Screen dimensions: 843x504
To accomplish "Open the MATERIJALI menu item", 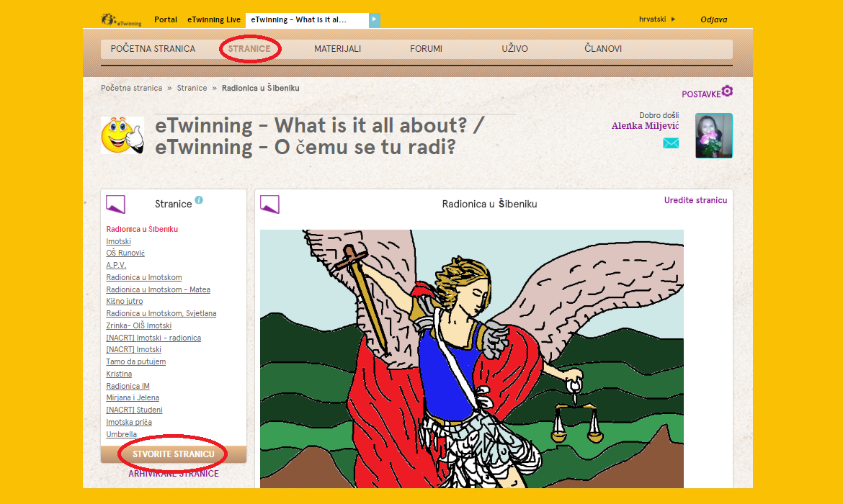I will click(337, 48).
